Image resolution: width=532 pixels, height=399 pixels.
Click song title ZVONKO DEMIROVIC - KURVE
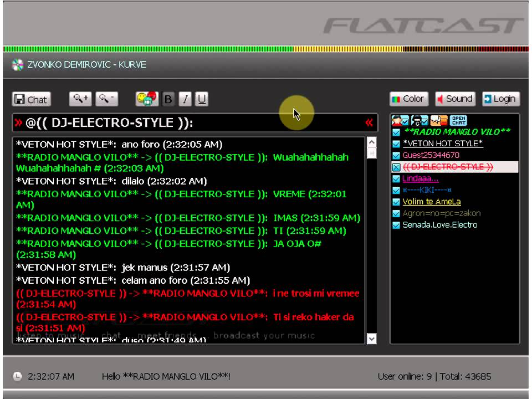coord(87,64)
